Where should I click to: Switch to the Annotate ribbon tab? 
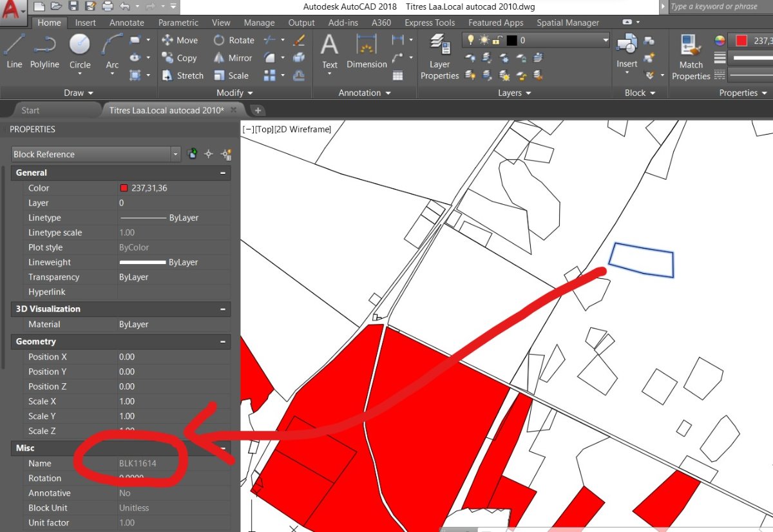tap(127, 23)
